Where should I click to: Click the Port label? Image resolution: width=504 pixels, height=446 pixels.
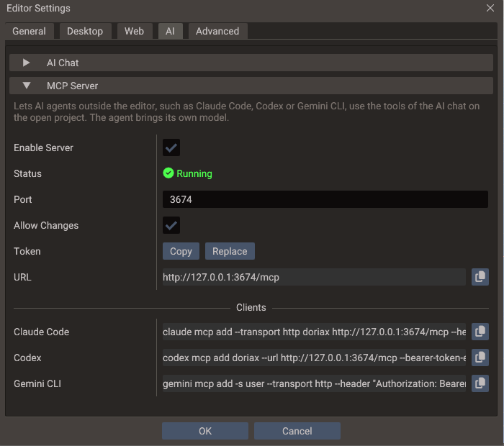tap(22, 199)
